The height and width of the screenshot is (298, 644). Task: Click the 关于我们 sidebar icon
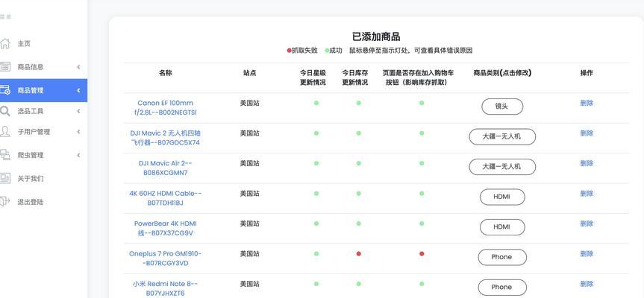tap(5, 178)
